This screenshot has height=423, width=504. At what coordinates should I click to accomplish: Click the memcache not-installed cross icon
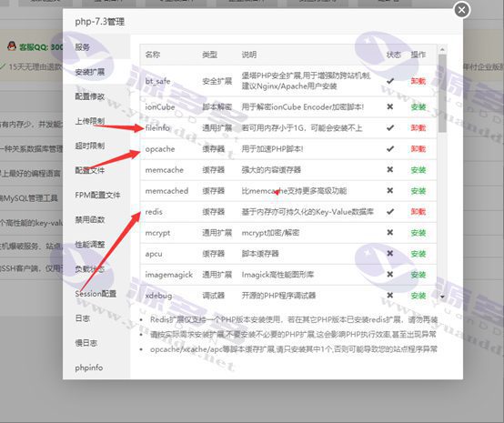pyautogui.click(x=390, y=169)
